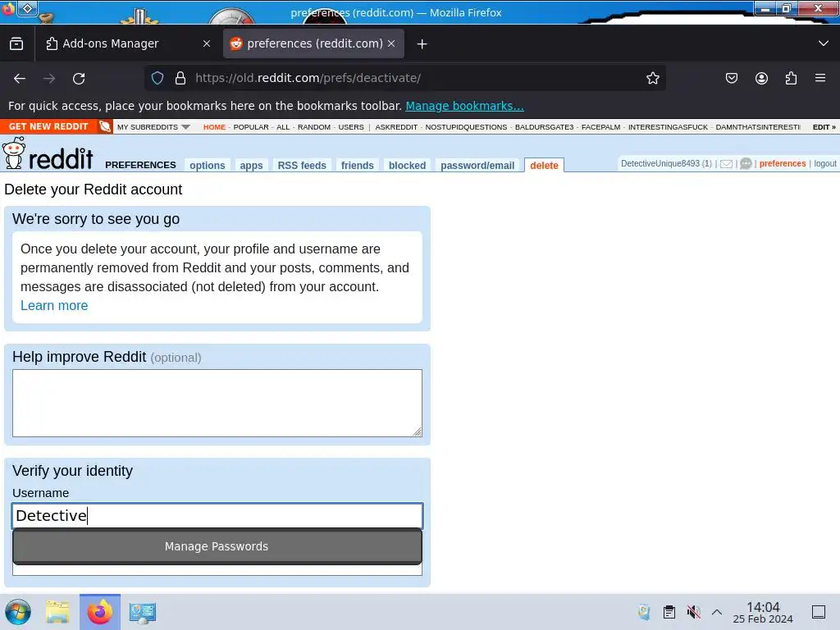
Task: Open the blocked tab
Action: tap(407, 166)
